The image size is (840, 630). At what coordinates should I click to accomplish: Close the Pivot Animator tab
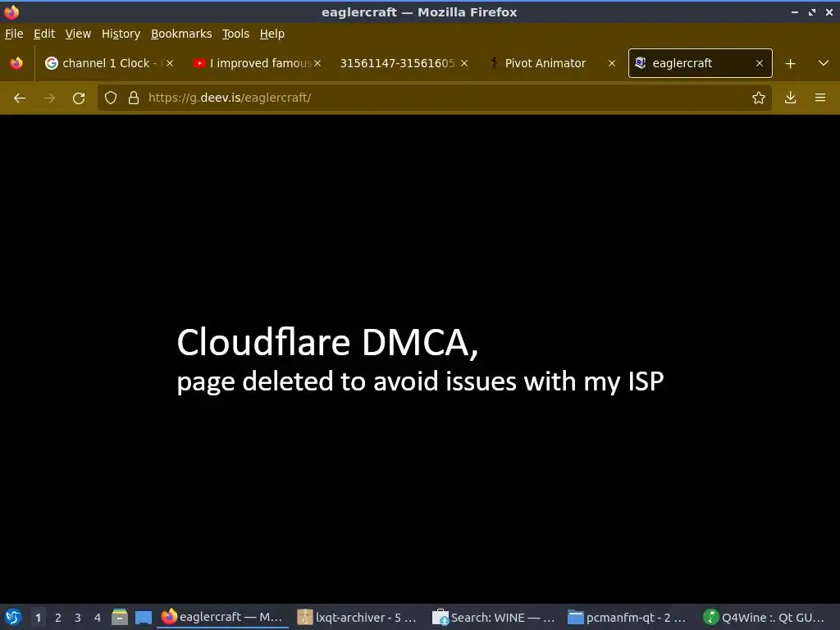[x=612, y=63]
